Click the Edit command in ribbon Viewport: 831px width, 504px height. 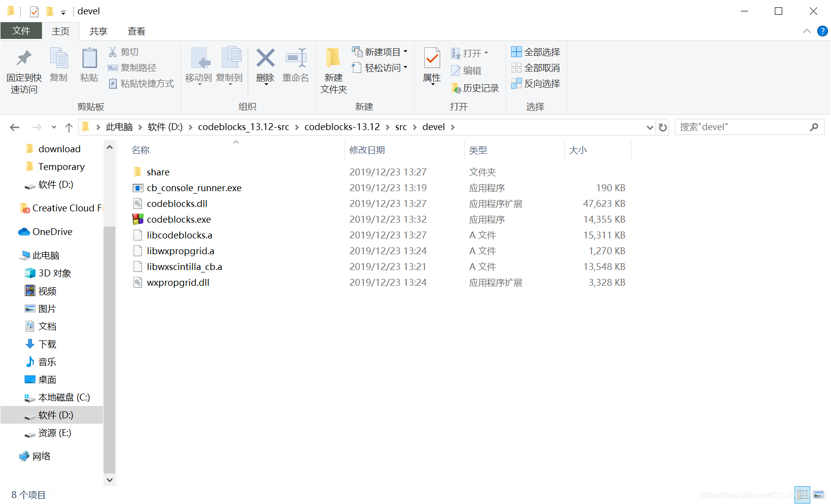pyautogui.click(x=466, y=70)
